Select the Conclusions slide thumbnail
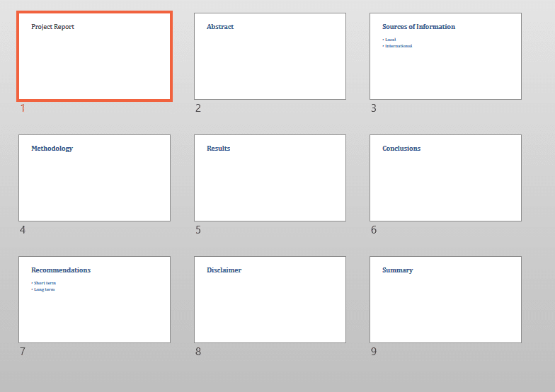Image resolution: width=555 pixels, height=392 pixels. point(445,178)
